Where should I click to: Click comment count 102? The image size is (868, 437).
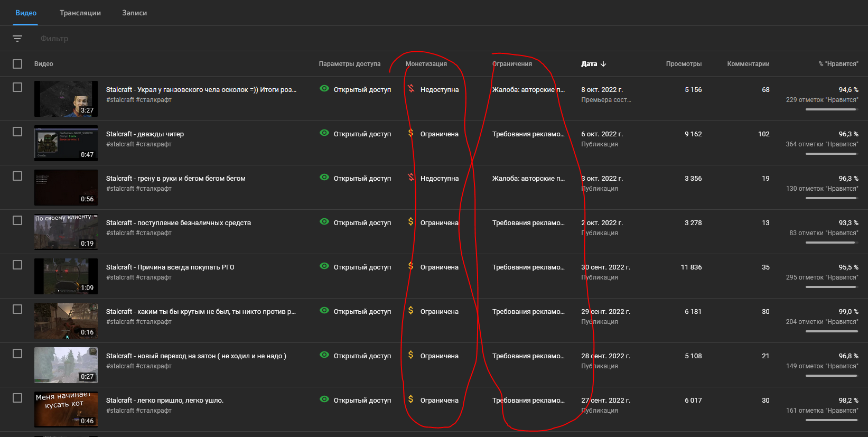tap(763, 134)
